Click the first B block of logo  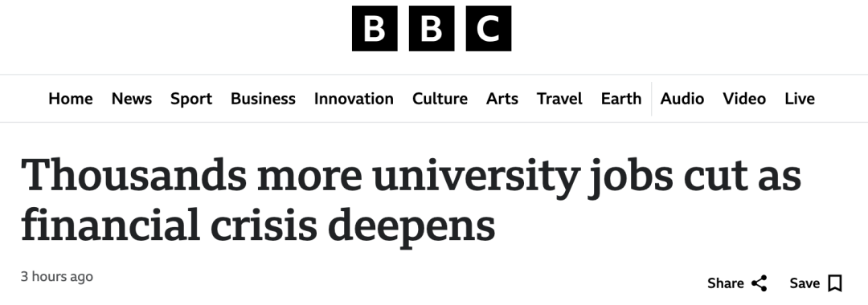pos(375,28)
